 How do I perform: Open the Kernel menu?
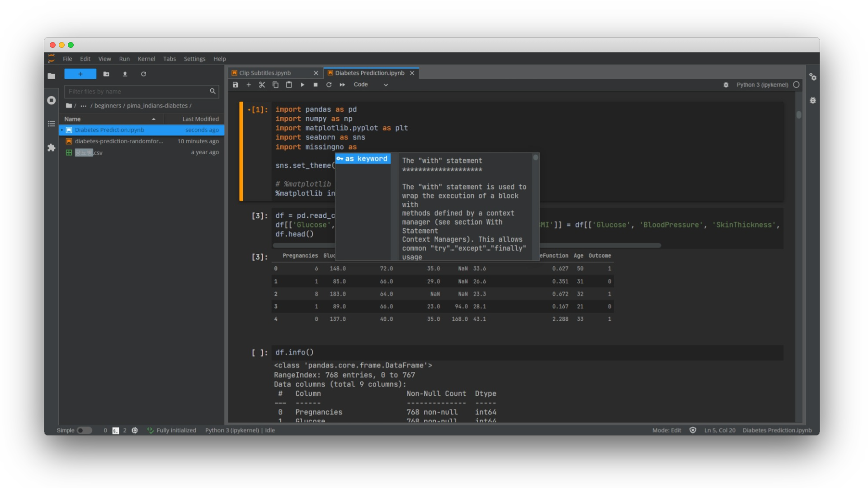click(x=146, y=59)
